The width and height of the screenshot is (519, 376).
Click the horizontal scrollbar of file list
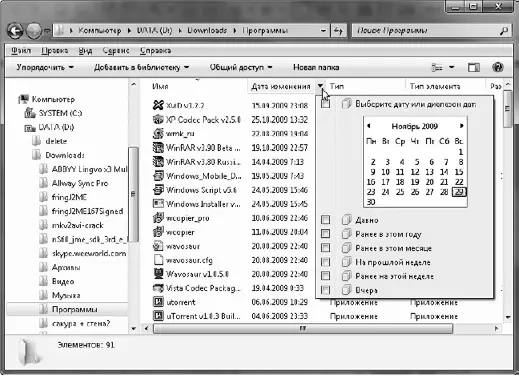(303, 328)
